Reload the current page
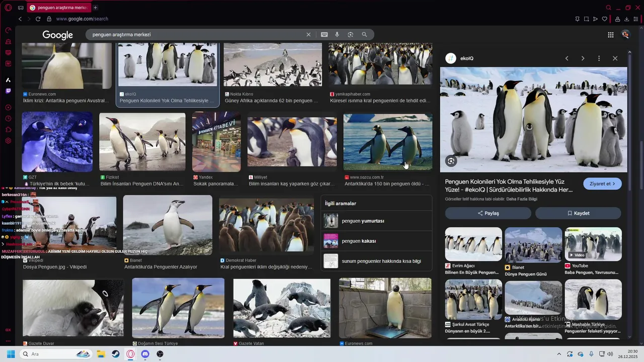 38,19
